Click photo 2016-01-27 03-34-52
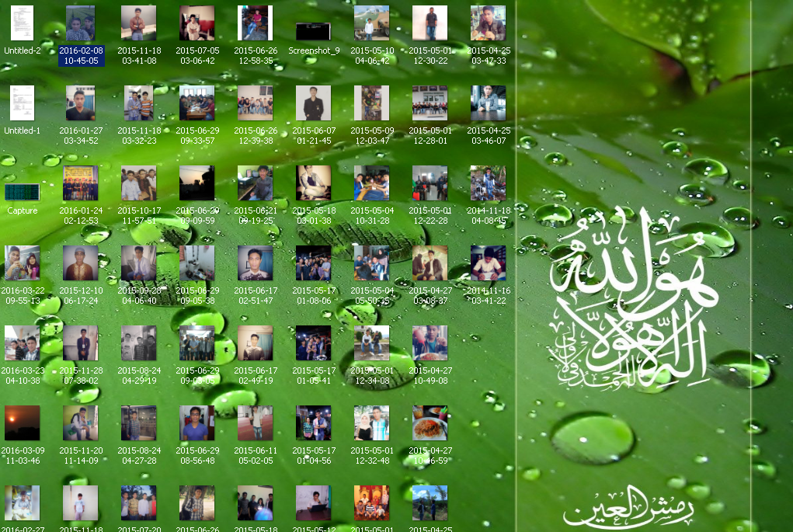 81,103
